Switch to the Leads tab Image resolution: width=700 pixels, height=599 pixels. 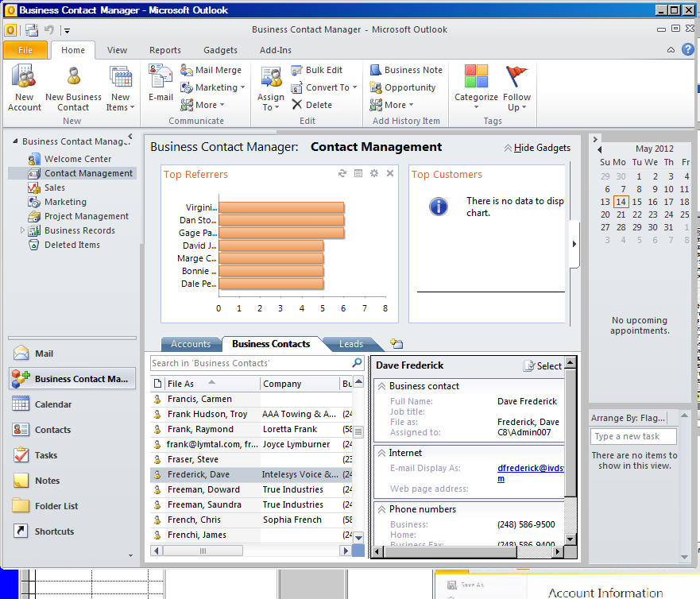pyautogui.click(x=351, y=344)
